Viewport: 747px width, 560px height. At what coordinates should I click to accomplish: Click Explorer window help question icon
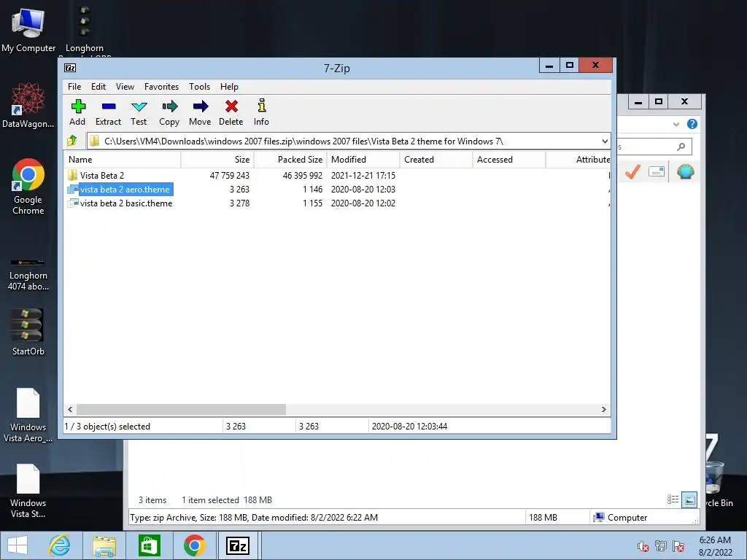[x=692, y=124]
